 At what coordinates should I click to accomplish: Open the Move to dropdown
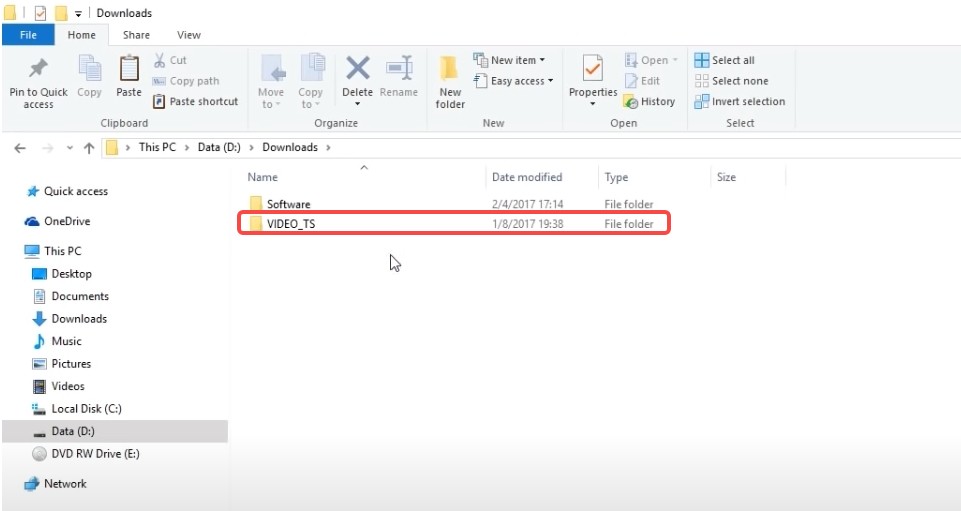pos(270,81)
